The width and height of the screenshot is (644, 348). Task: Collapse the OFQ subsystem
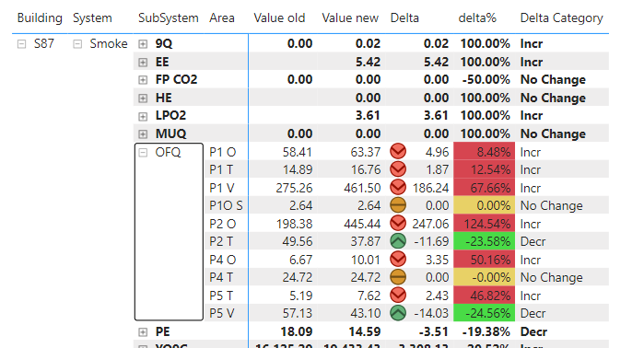143,153
